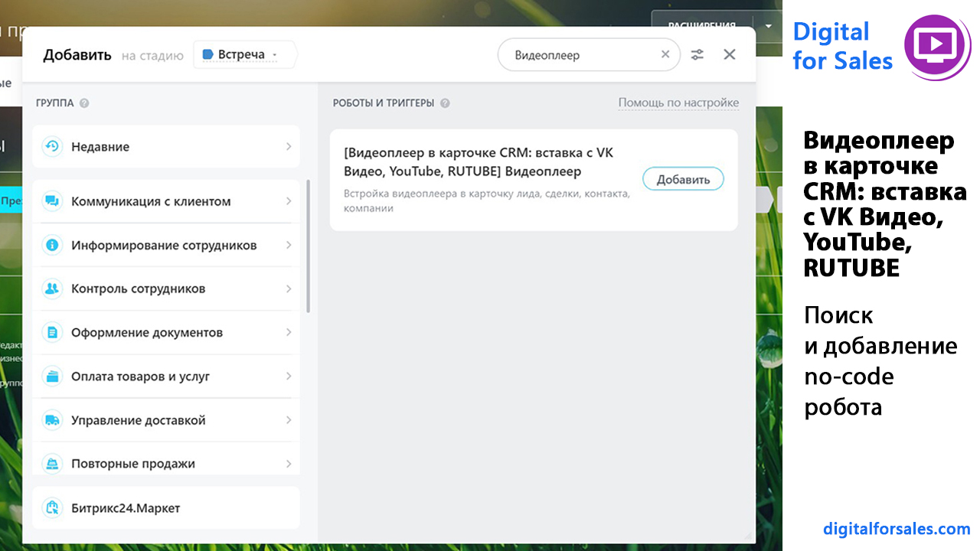Expand Недавние group chevron arrow

point(289,146)
